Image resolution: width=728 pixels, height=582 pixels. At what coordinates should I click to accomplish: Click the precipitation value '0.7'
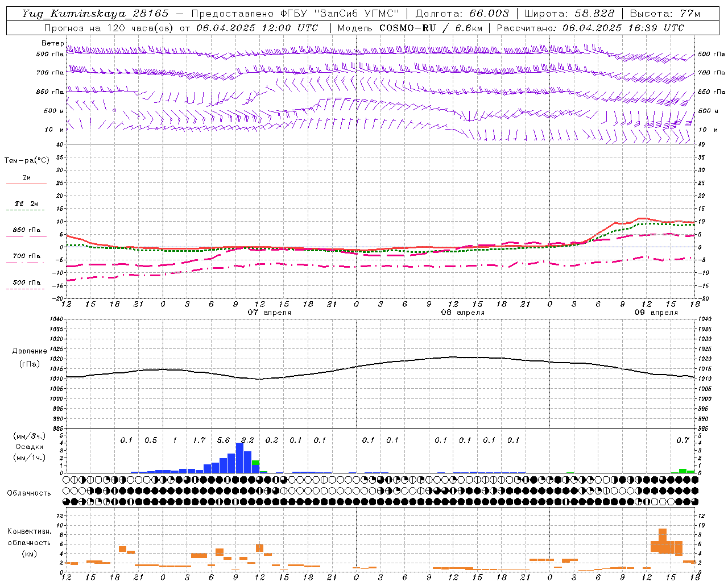682,440
